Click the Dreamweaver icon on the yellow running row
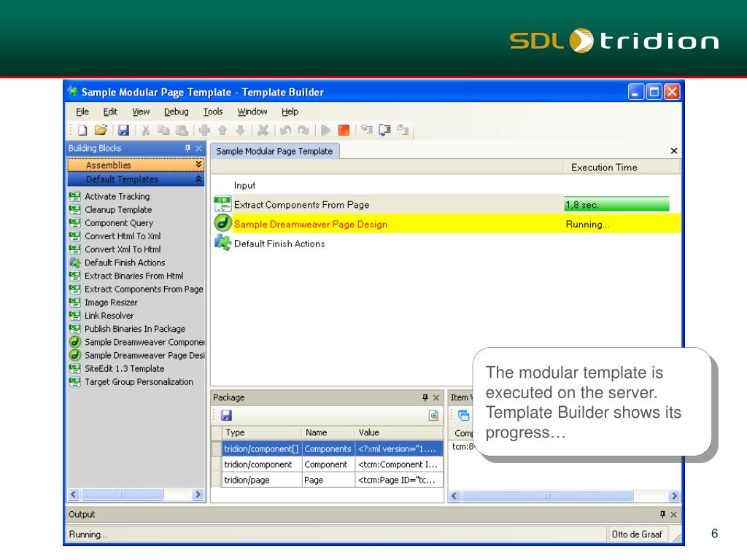 pos(222,223)
